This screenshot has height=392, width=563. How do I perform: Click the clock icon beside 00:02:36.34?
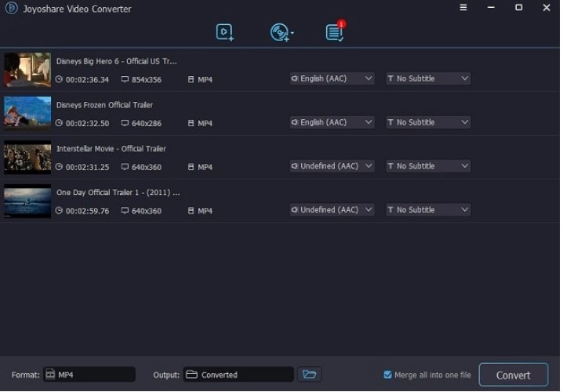click(59, 79)
